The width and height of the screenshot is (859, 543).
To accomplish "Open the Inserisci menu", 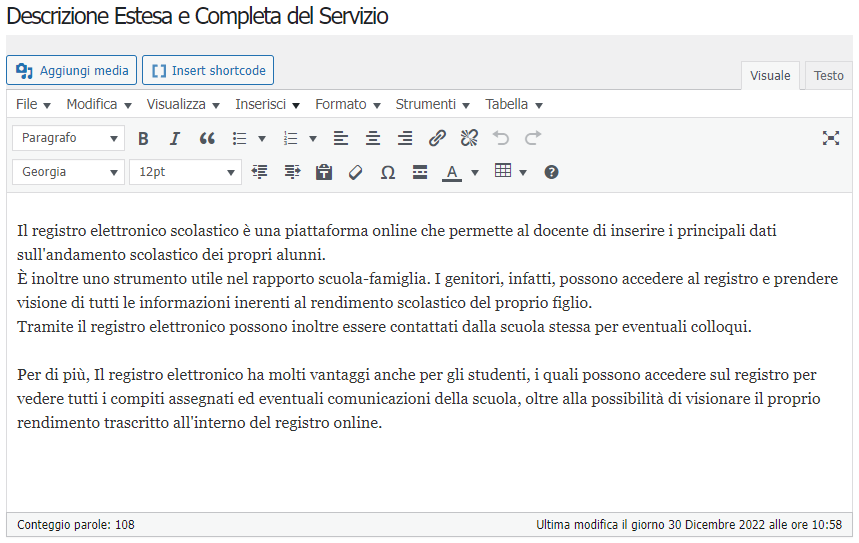I will tap(267, 104).
